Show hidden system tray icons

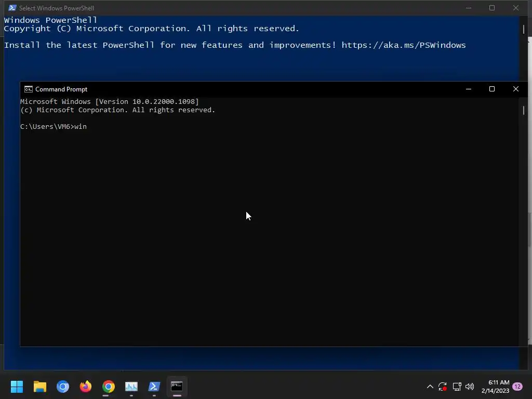point(430,387)
